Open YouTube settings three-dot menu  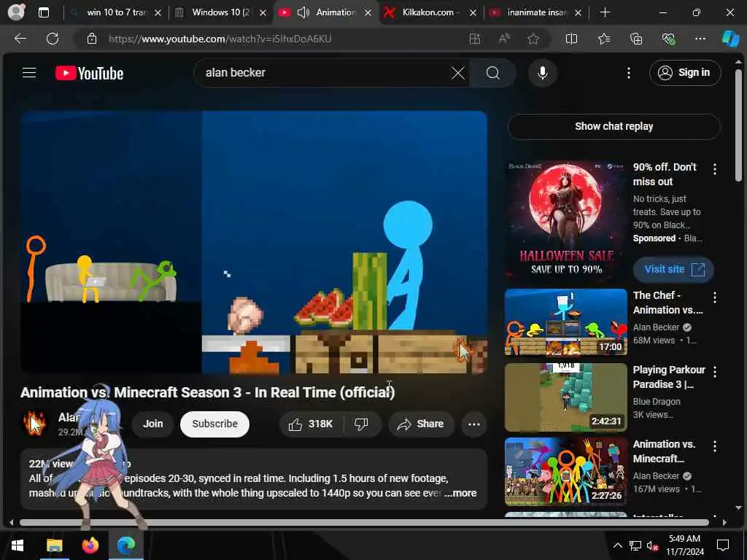tap(628, 73)
